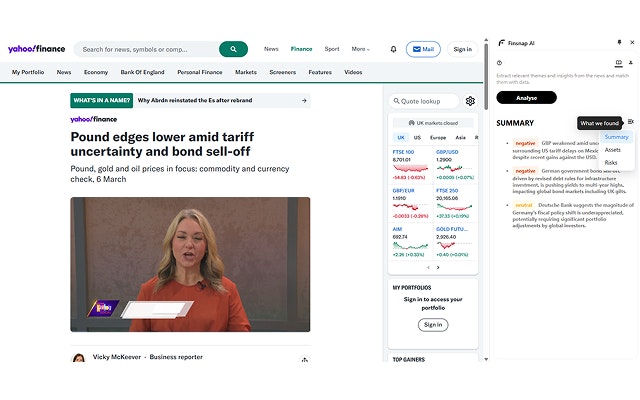Open the News link in top nav
This screenshot has width=640, height=400.
click(x=271, y=49)
